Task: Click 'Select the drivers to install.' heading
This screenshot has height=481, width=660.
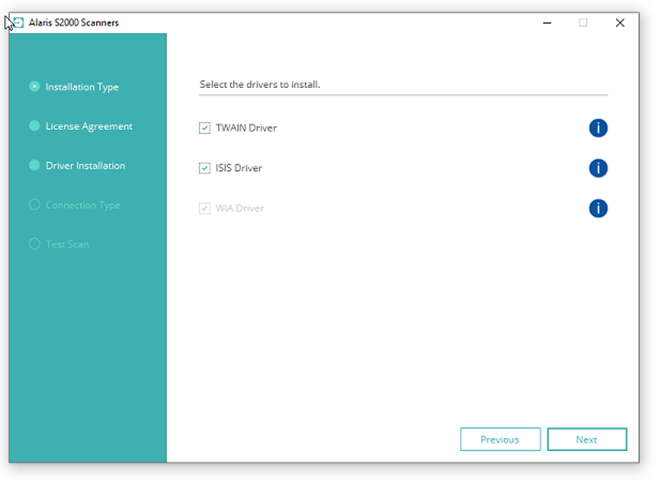Action: [x=260, y=85]
